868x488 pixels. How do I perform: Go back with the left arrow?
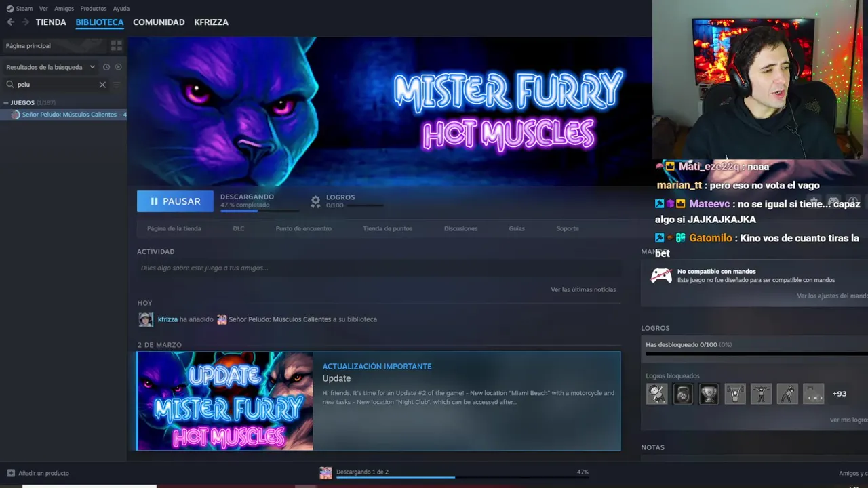click(11, 22)
